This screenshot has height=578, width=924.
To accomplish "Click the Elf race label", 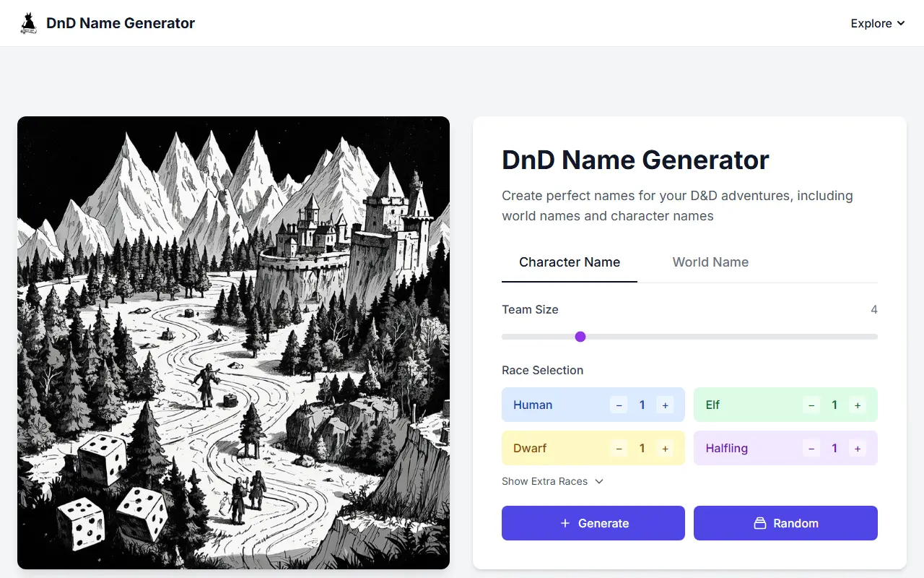I will point(712,405).
